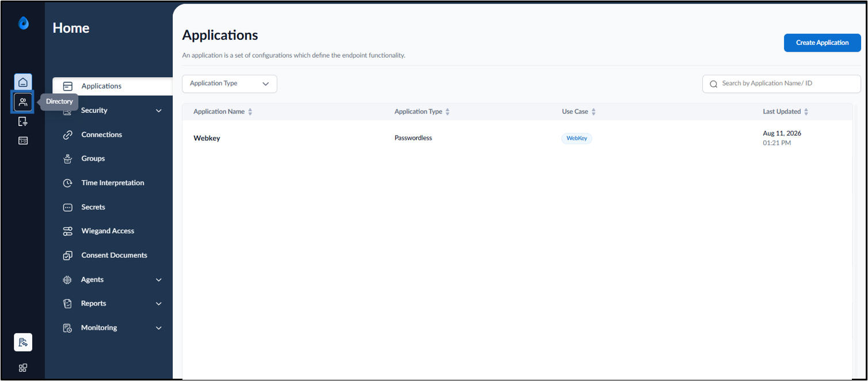This screenshot has width=868, height=381.
Task: Open Time Interpretation in the sidebar
Action: point(113,183)
